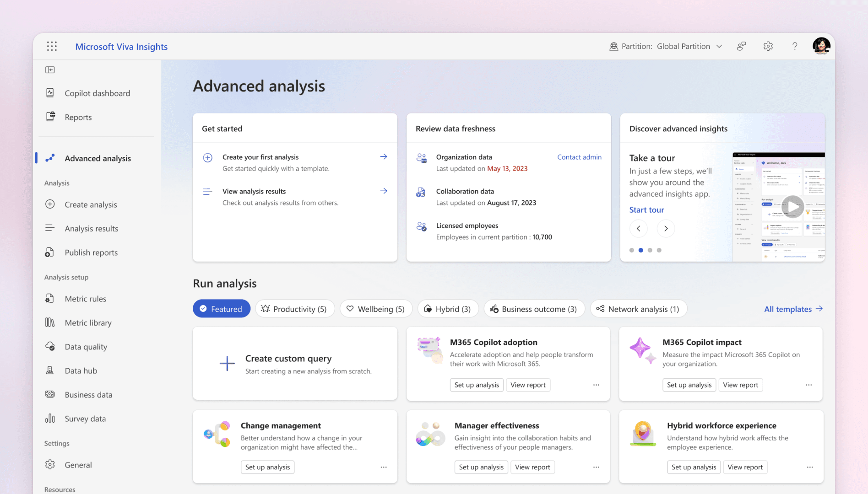The height and width of the screenshot is (494, 868).
Task: Go to next tour slide chevron
Action: (x=666, y=228)
